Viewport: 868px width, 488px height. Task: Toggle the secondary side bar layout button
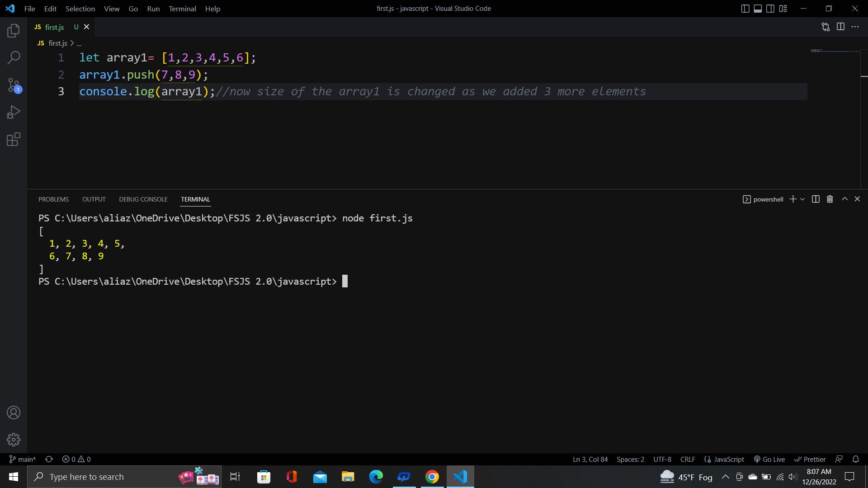770,9
